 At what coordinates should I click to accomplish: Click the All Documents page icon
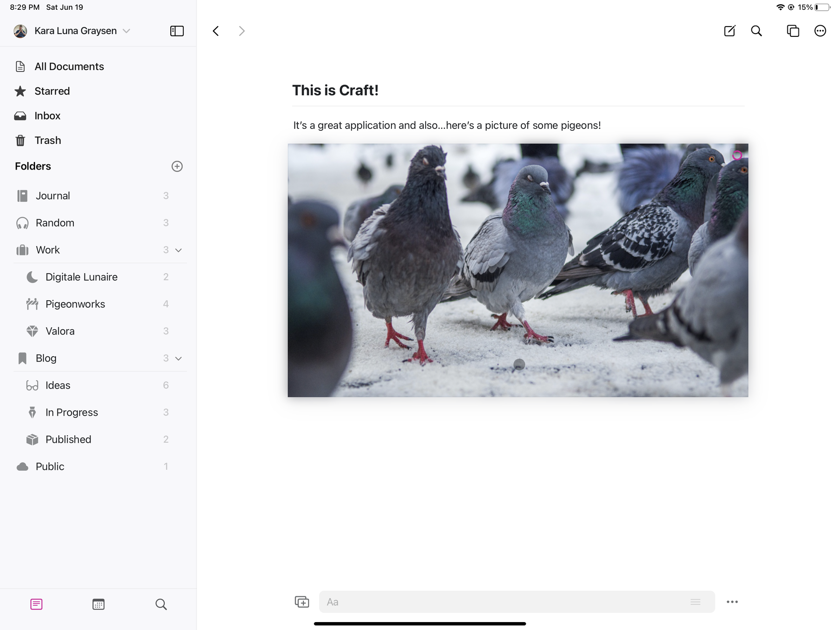click(x=20, y=66)
